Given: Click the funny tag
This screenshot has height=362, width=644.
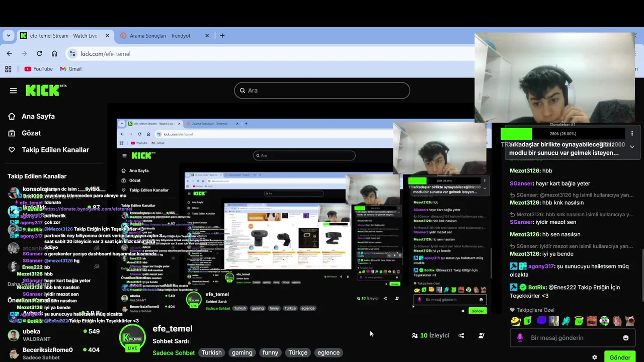Looking at the screenshot, I should click(270, 352).
